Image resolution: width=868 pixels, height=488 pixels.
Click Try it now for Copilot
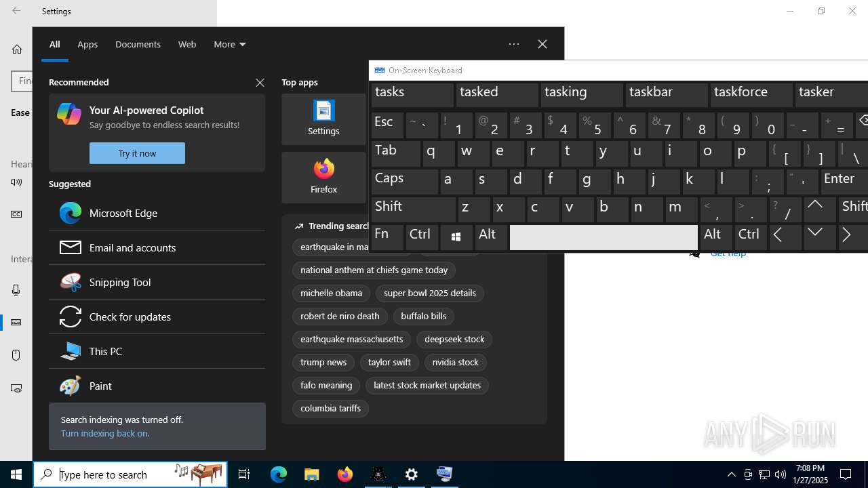tap(137, 153)
